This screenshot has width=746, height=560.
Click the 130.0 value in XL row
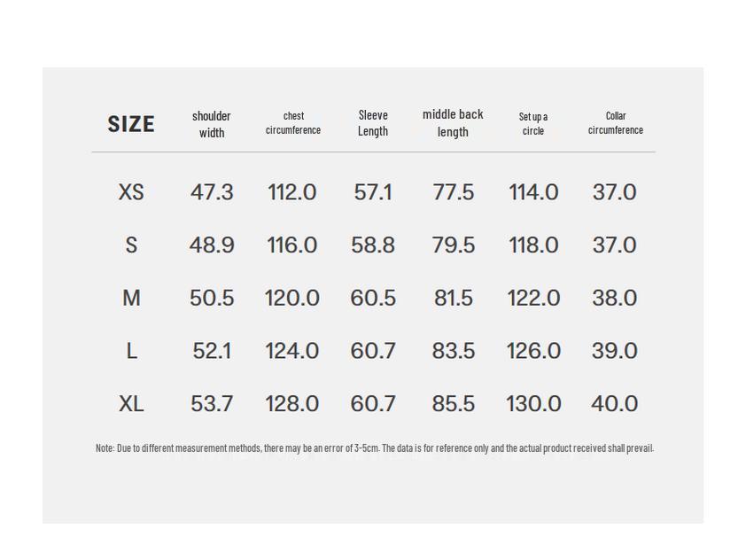(533, 404)
